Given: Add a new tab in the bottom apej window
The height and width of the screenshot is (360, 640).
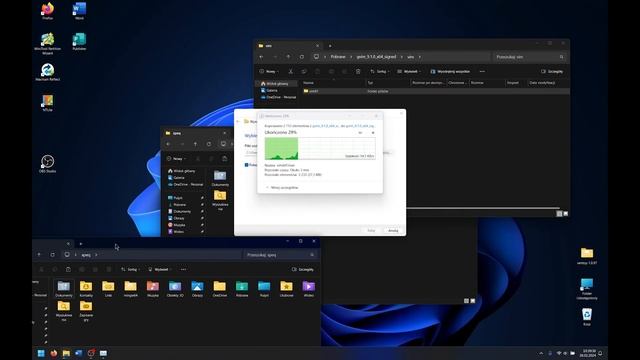Looking at the screenshot, I should point(81,244).
